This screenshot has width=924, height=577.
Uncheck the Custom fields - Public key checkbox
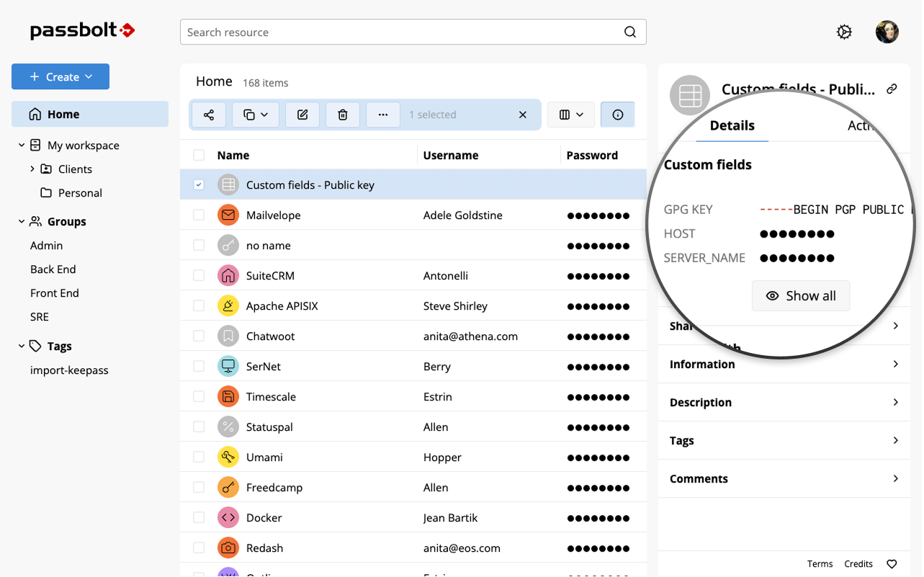coord(199,185)
